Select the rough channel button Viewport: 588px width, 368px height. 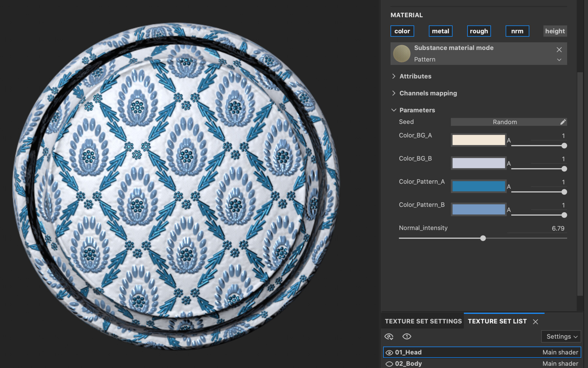click(479, 31)
